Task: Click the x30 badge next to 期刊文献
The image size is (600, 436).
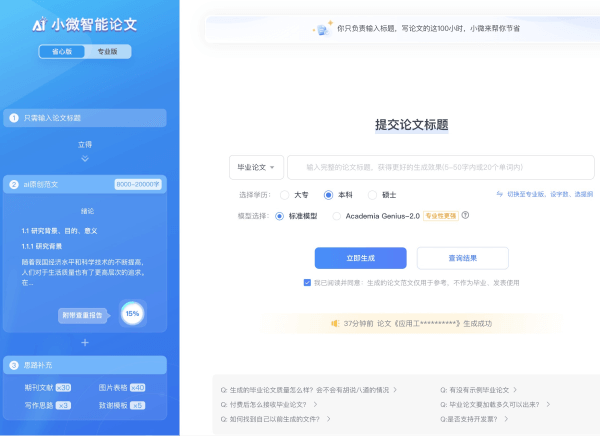Action: [63, 387]
